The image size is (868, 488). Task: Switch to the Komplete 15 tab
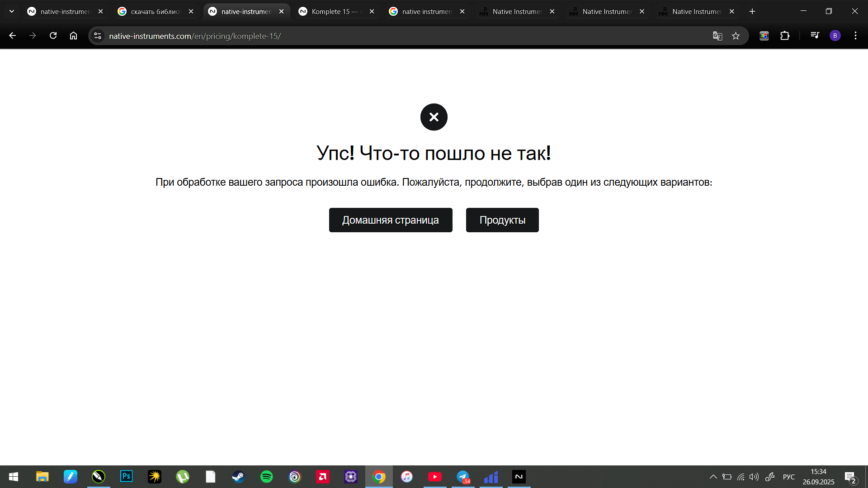tap(335, 11)
